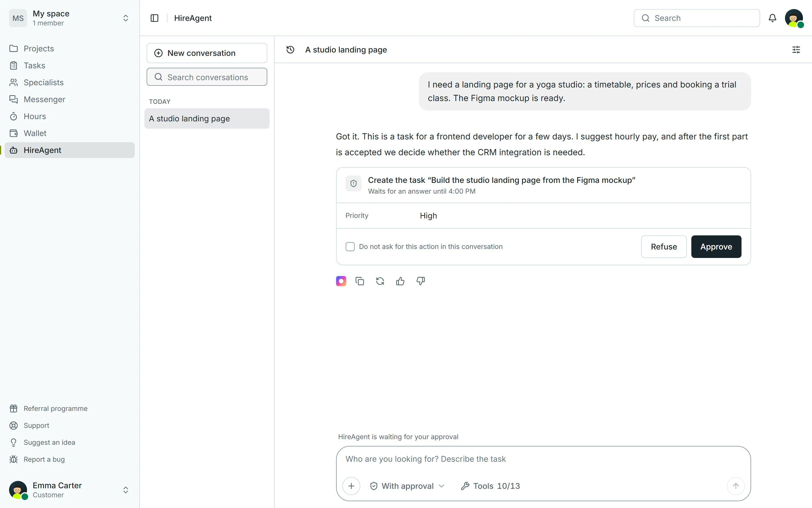Viewport: 812px width, 508px height.
Task: Start a New conversation
Action: point(207,53)
